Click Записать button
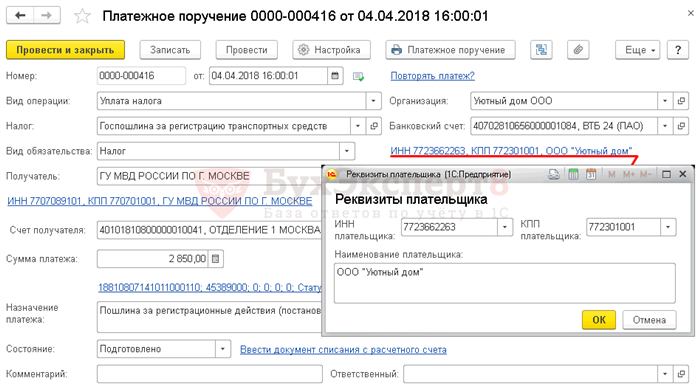Image resolution: width=700 pixels, height=386 pixels. pos(170,50)
